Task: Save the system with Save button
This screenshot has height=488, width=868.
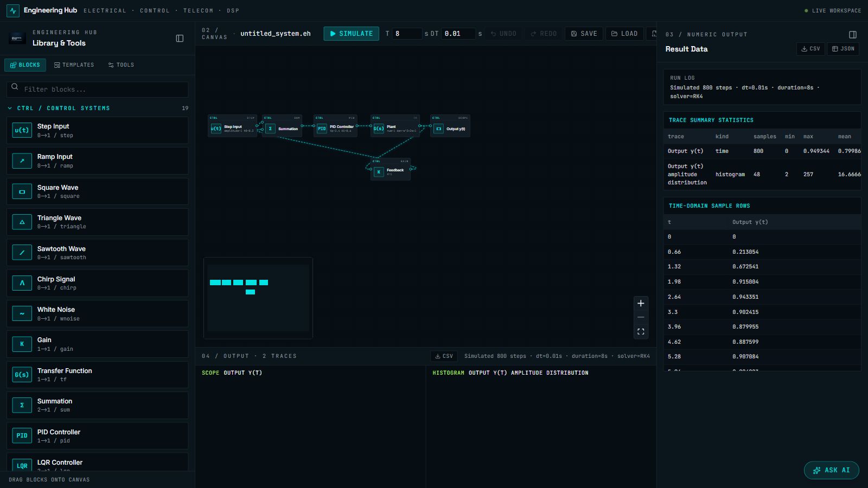Action: [x=584, y=34]
